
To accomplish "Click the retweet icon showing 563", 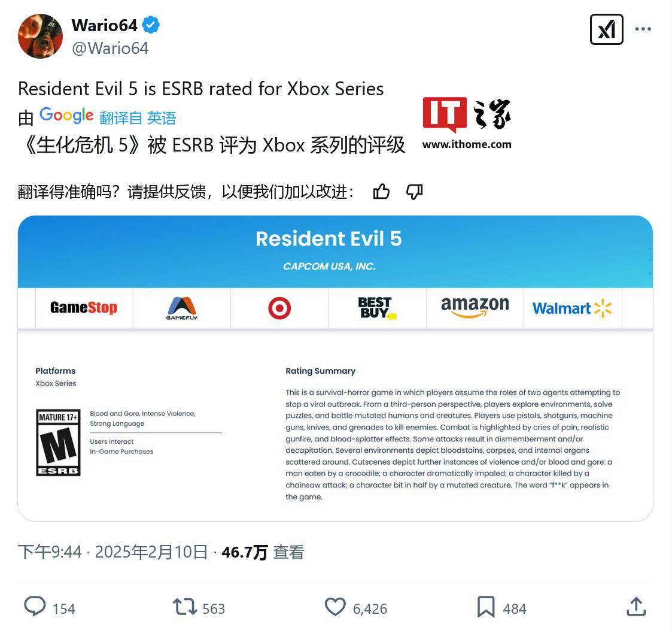I will (x=185, y=607).
